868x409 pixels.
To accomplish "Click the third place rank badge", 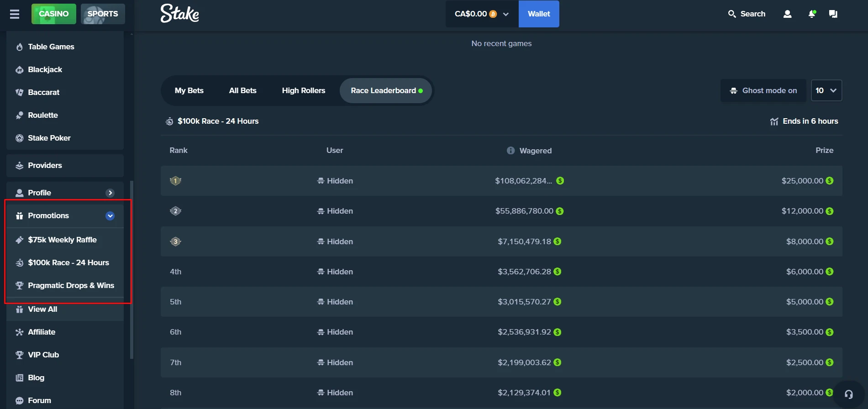I will click(x=175, y=241).
